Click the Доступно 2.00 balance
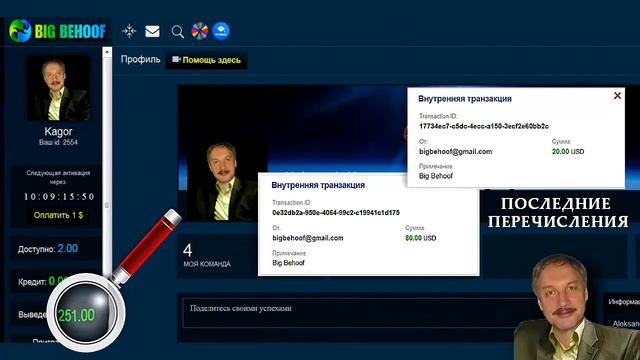The image size is (640, 360). point(48,249)
